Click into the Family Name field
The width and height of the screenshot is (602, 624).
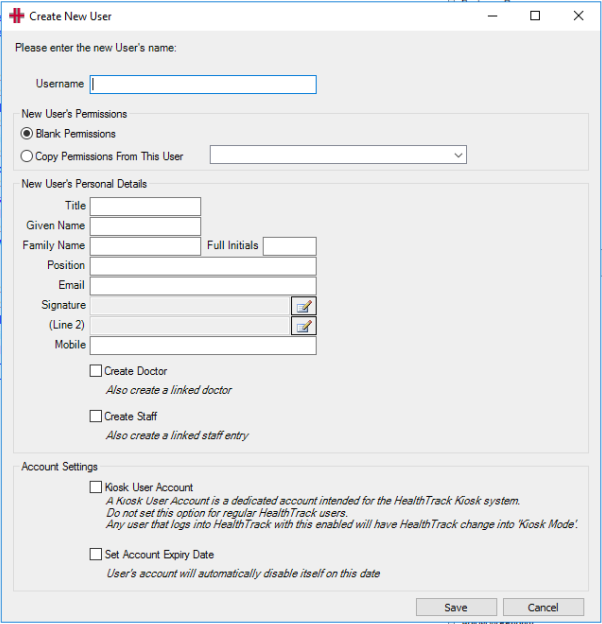[145, 246]
